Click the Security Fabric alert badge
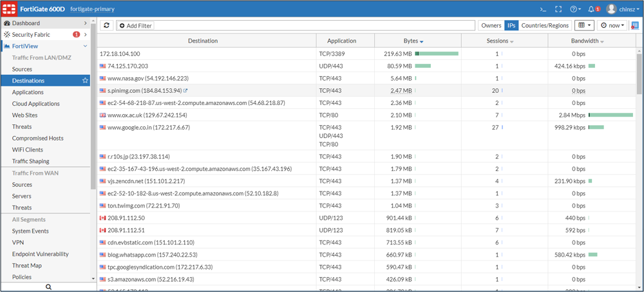The width and height of the screenshot is (644, 292). click(76, 35)
